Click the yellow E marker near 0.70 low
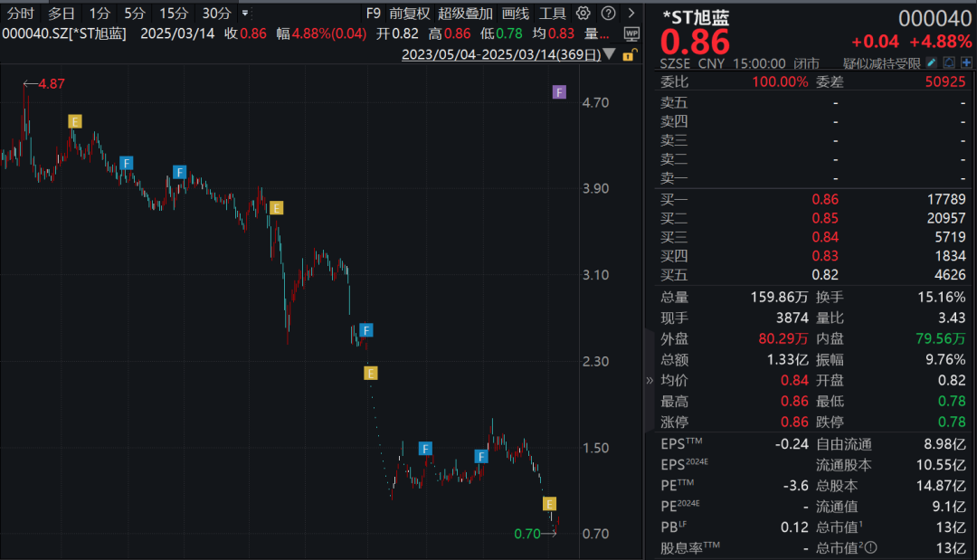Viewport: 977px width, 560px height. click(550, 503)
